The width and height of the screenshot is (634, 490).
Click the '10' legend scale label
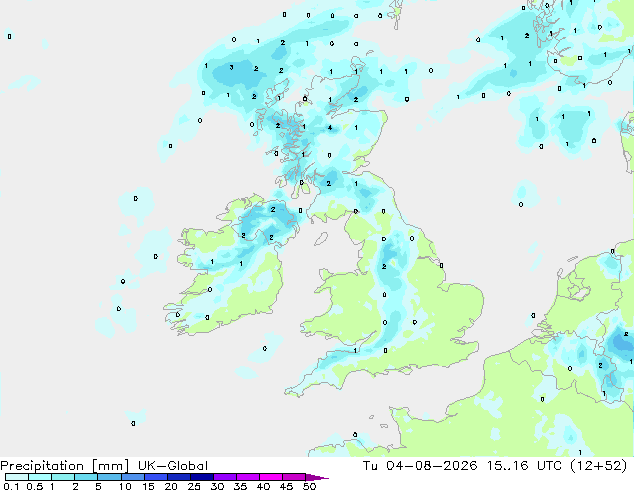click(125, 486)
